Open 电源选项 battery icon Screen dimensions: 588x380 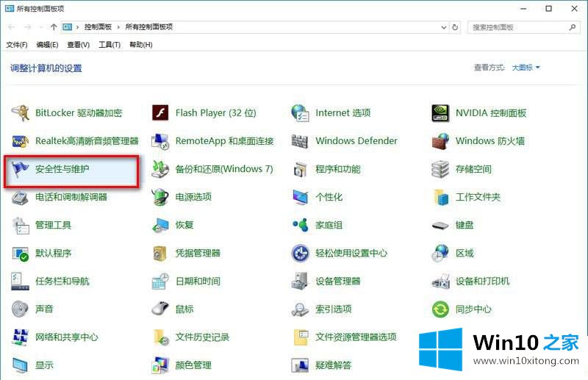[x=160, y=197]
